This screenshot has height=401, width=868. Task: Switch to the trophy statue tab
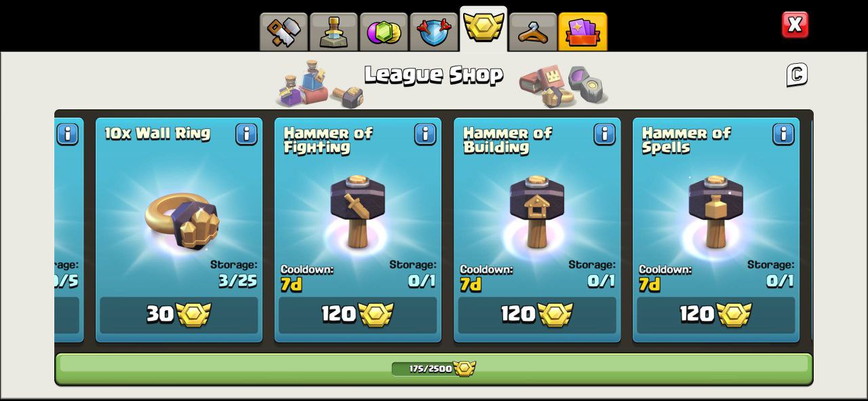[334, 32]
